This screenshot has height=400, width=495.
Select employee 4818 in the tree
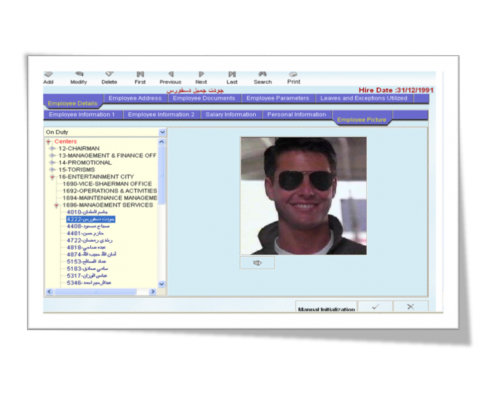tap(86, 247)
